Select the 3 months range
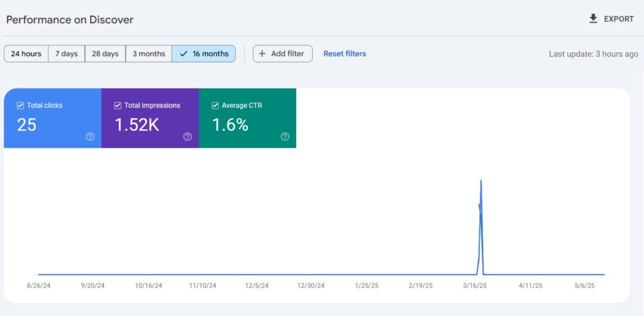This screenshot has height=316, width=644. 148,54
